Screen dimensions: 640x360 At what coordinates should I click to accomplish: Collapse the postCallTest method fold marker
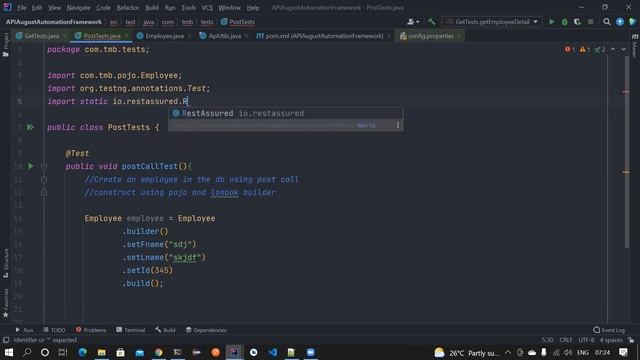(x=44, y=167)
